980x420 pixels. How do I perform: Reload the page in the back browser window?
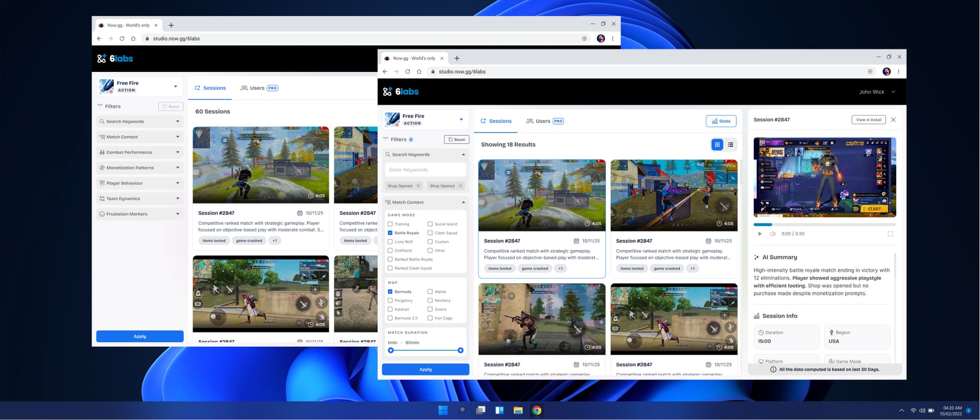(121, 38)
